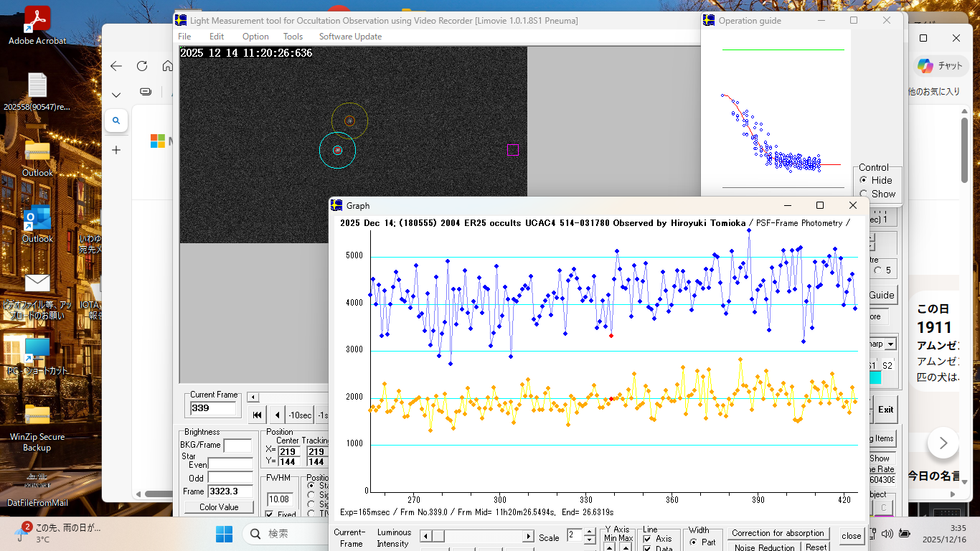
Task: Toggle the Axis line checkbox
Action: coord(648,539)
